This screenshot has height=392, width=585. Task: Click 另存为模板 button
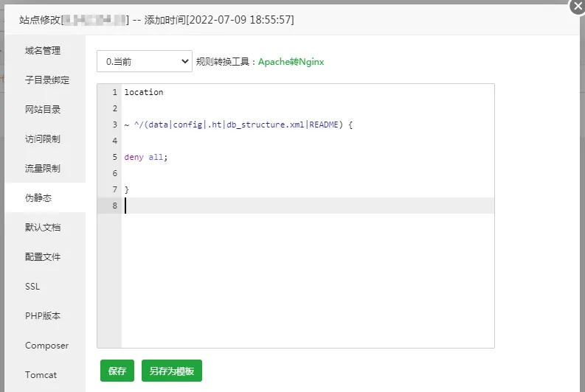point(171,371)
